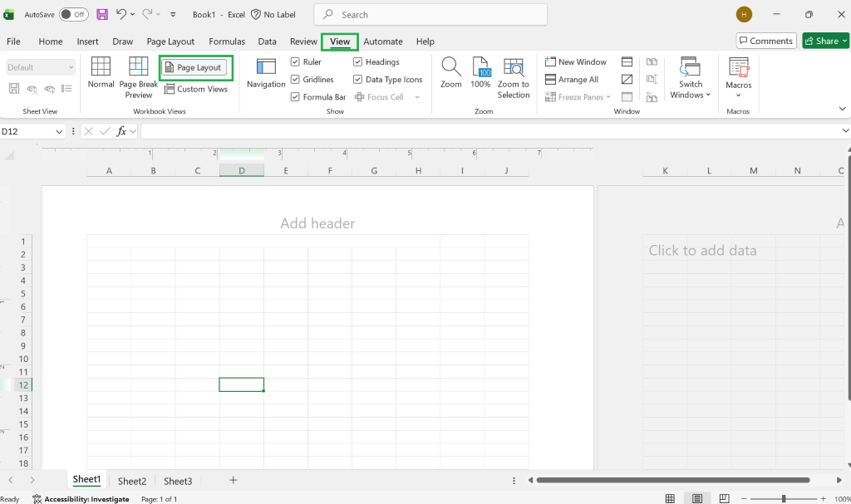Click the Comments button
The height and width of the screenshot is (504, 851).
765,41
